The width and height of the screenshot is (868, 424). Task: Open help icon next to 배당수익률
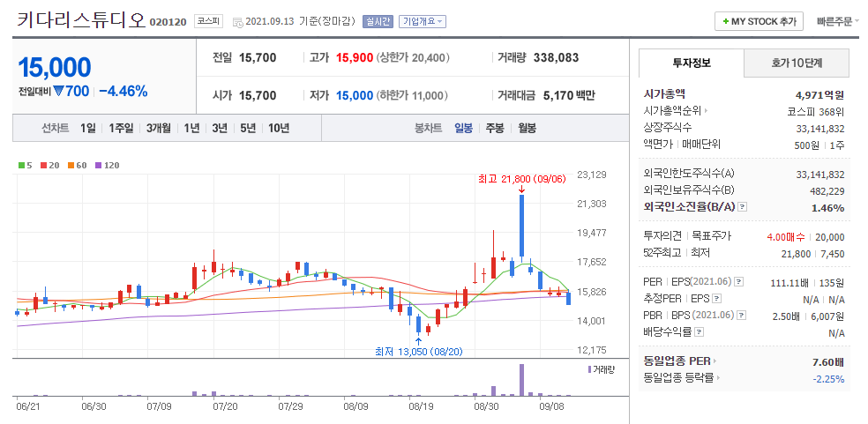(700, 332)
